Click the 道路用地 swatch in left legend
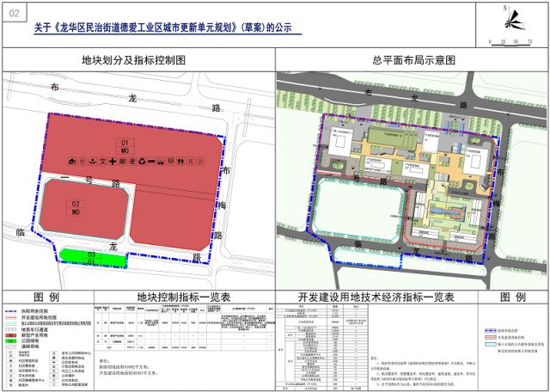This screenshot has width=550, height=392. click(x=10, y=346)
